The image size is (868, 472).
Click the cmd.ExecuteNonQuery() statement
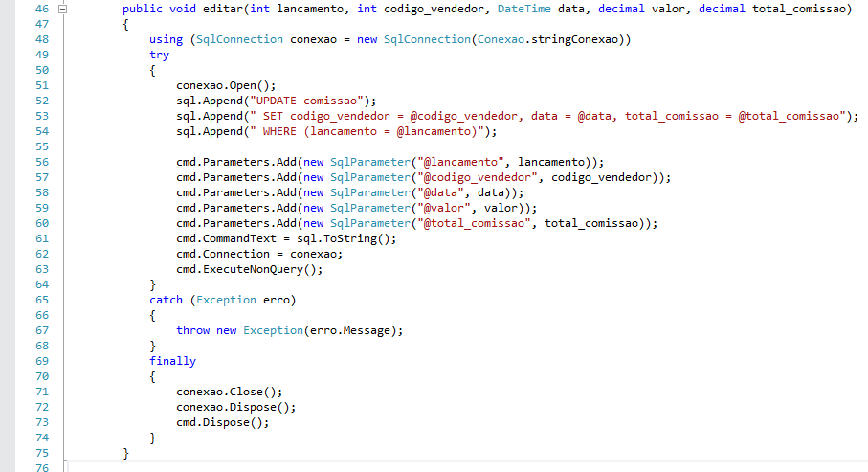[x=249, y=269]
